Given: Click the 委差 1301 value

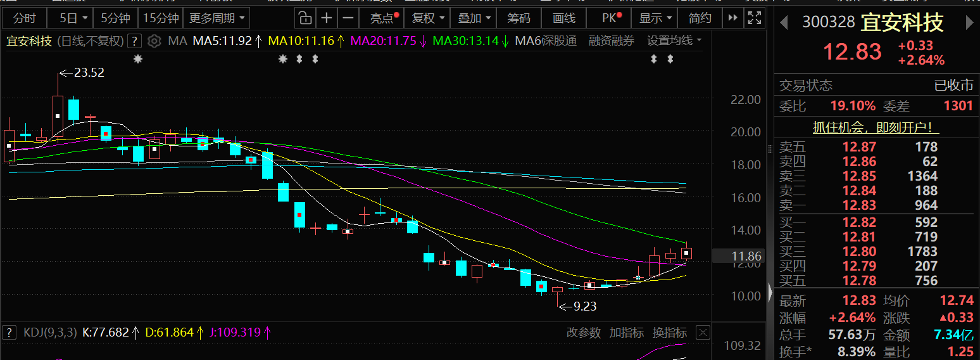Looking at the screenshot, I should (958, 106).
